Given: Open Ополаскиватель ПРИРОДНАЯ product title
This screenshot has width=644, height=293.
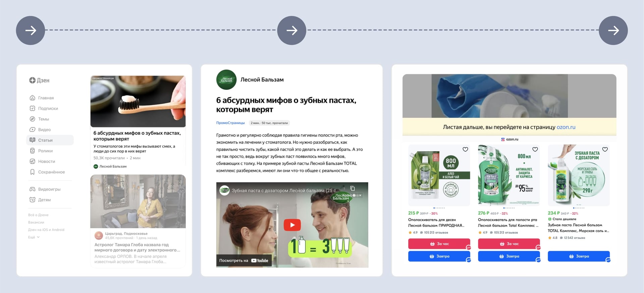Looking at the screenshot, I should [x=436, y=223].
